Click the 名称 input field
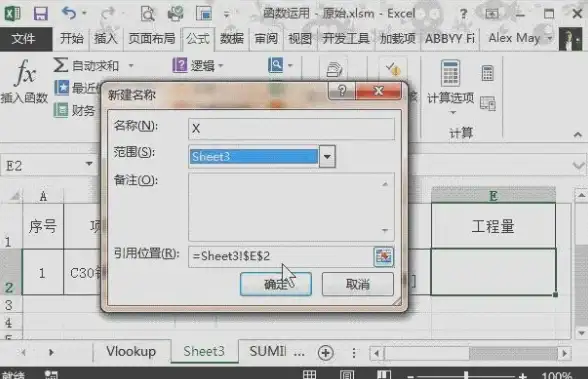This screenshot has height=379, width=588. click(291, 129)
